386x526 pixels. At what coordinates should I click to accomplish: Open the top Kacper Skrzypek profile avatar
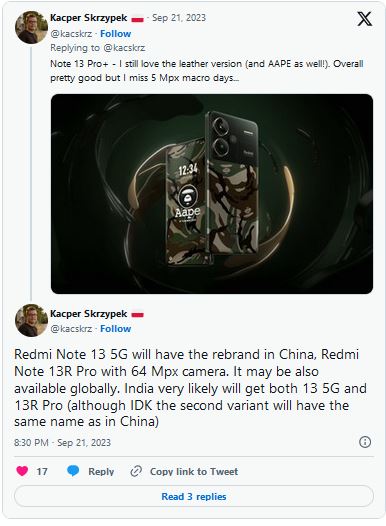[x=31, y=27]
